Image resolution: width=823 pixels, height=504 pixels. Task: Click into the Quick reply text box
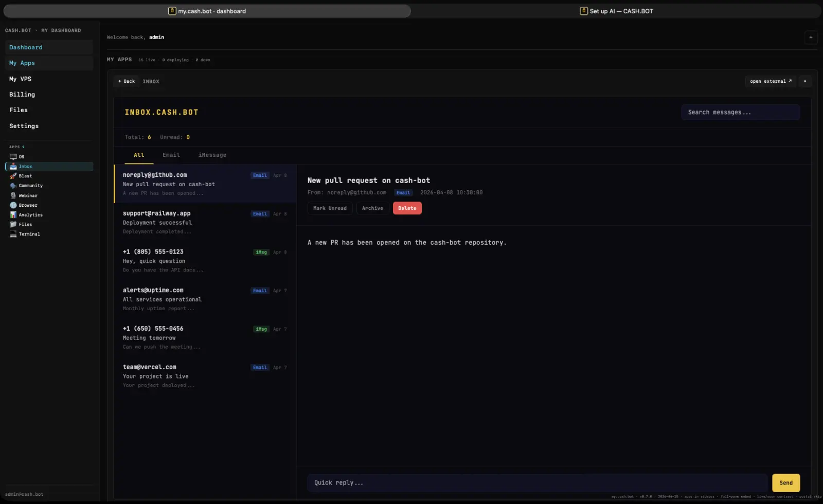click(537, 483)
